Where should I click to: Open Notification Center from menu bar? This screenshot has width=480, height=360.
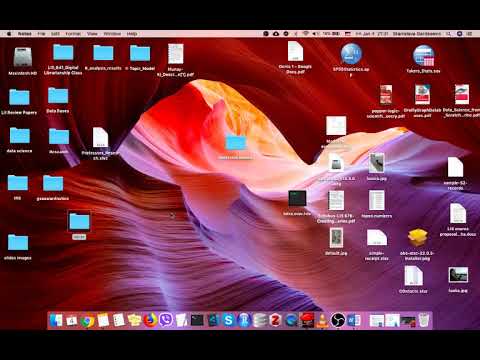[x=469, y=34]
